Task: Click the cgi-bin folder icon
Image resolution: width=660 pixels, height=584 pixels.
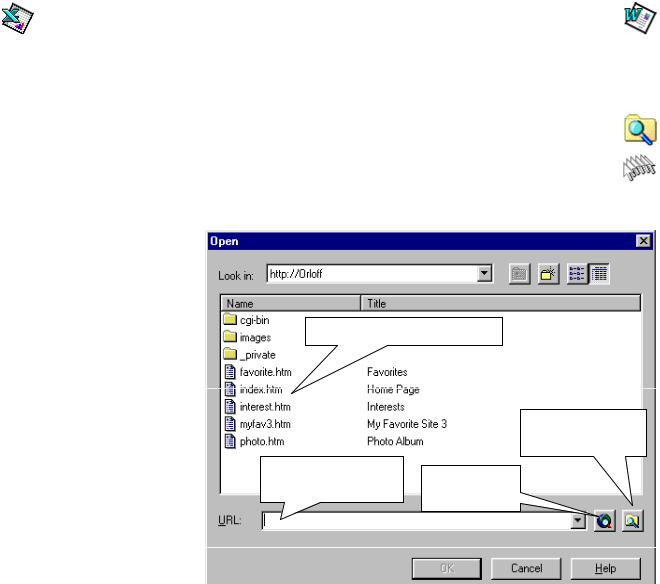Action: click(230, 319)
